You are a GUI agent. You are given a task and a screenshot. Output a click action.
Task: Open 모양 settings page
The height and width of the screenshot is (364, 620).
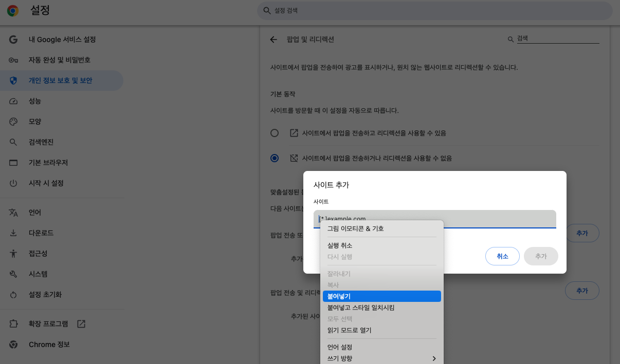(62, 122)
